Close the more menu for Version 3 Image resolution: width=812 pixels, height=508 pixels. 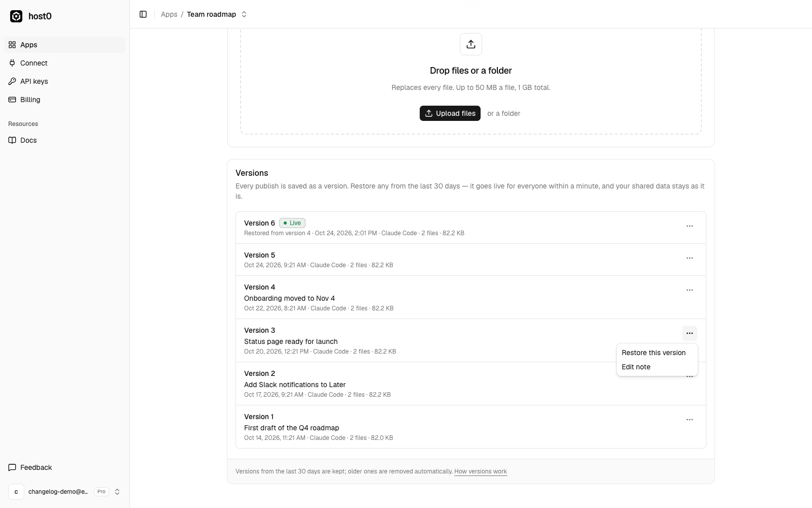pyautogui.click(x=690, y=333)
